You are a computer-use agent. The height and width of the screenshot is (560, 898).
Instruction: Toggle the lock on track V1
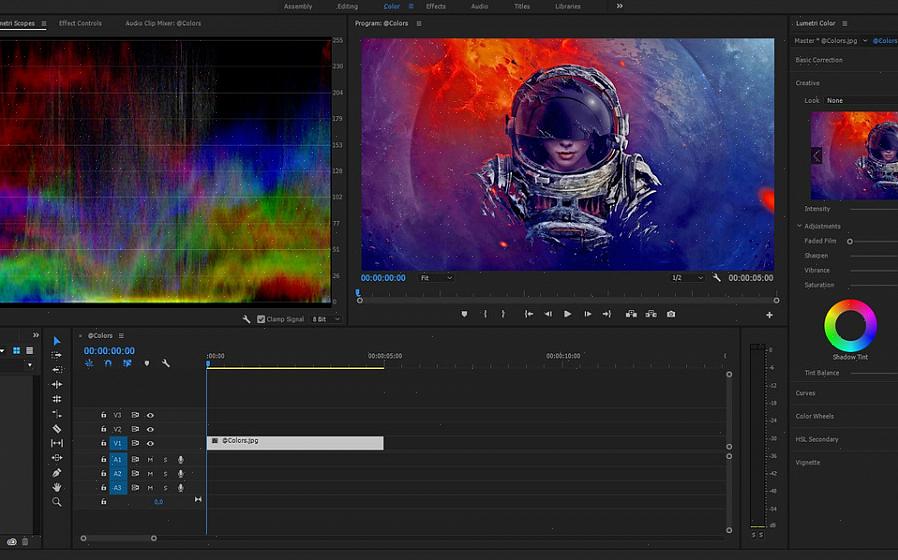(x=104, y=443)
